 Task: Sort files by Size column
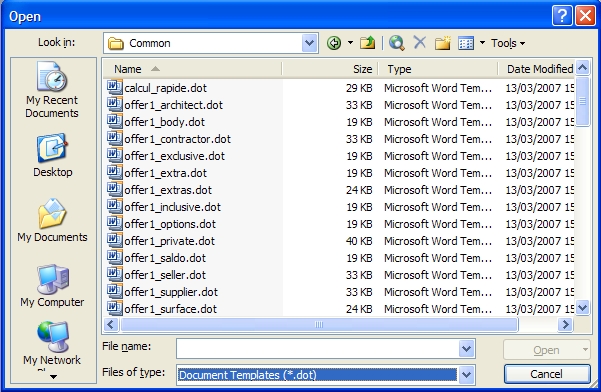[x=330, y=69]
